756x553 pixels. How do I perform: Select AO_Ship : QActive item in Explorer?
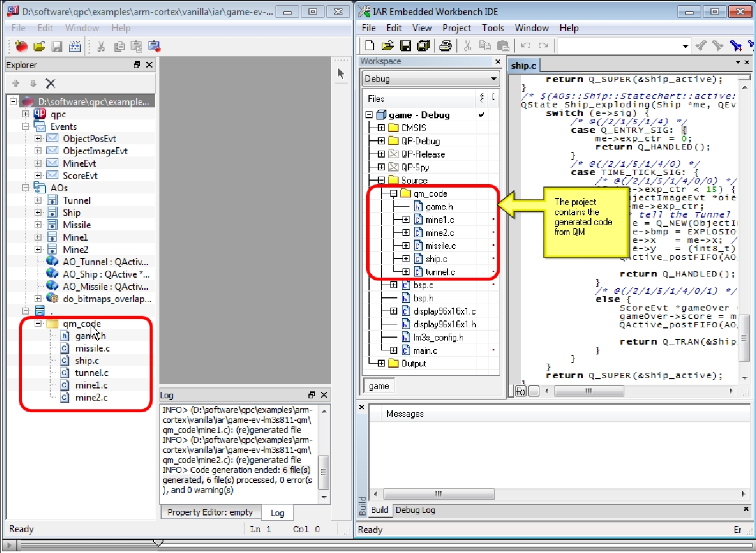tap(106, 274)
